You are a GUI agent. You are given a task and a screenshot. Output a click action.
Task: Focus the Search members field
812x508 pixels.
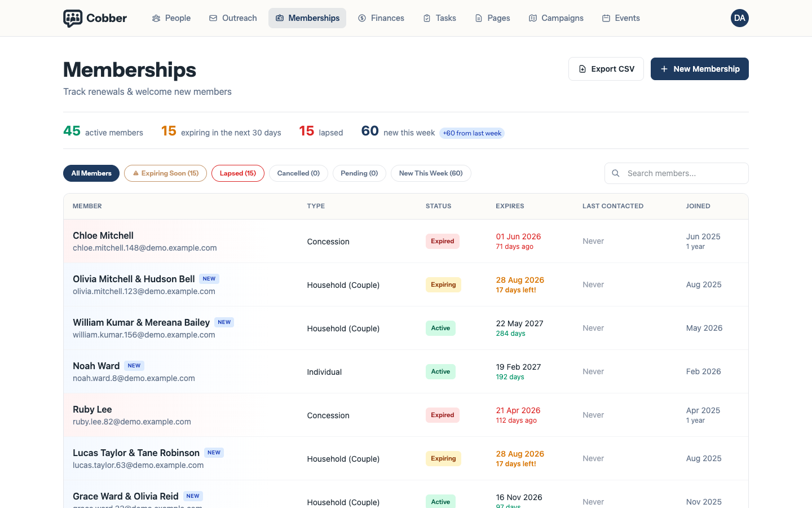[x=677, y=173]
